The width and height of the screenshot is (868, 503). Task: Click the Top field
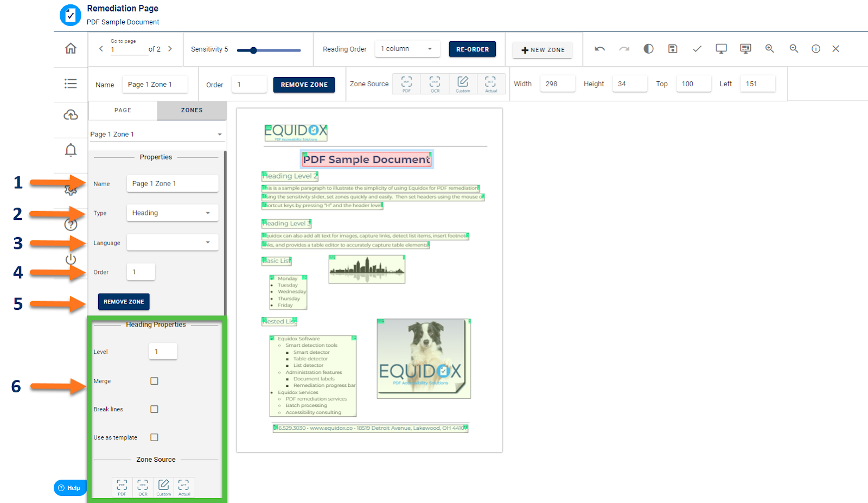click(694, 84)
